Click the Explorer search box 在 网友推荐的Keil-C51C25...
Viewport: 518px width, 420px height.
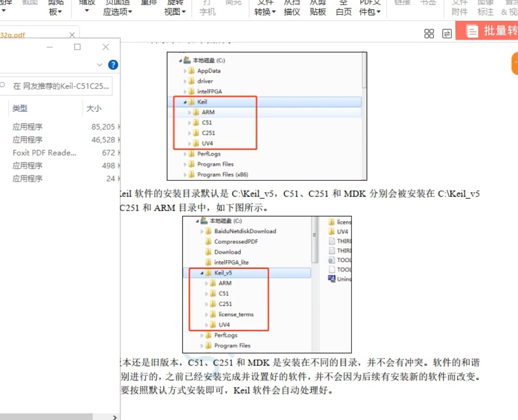56,86
